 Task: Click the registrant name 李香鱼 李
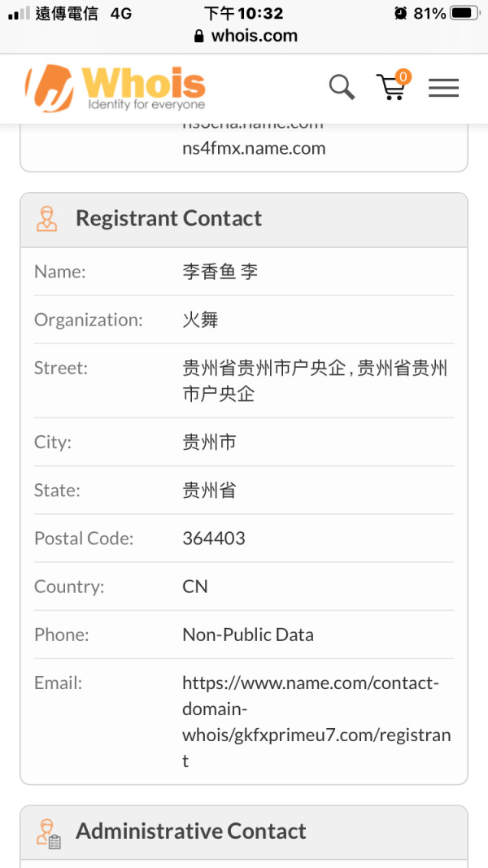tap(220, 272)
